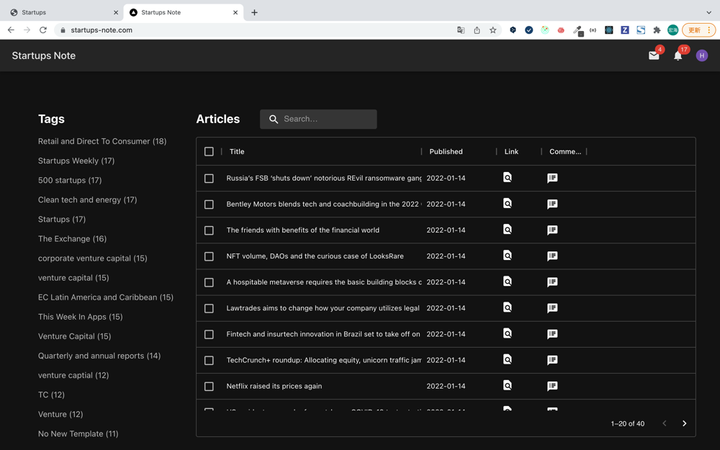Reload the page in browser toolbar
The width and height of the screenshot is (720, 450).
point(43,30)
